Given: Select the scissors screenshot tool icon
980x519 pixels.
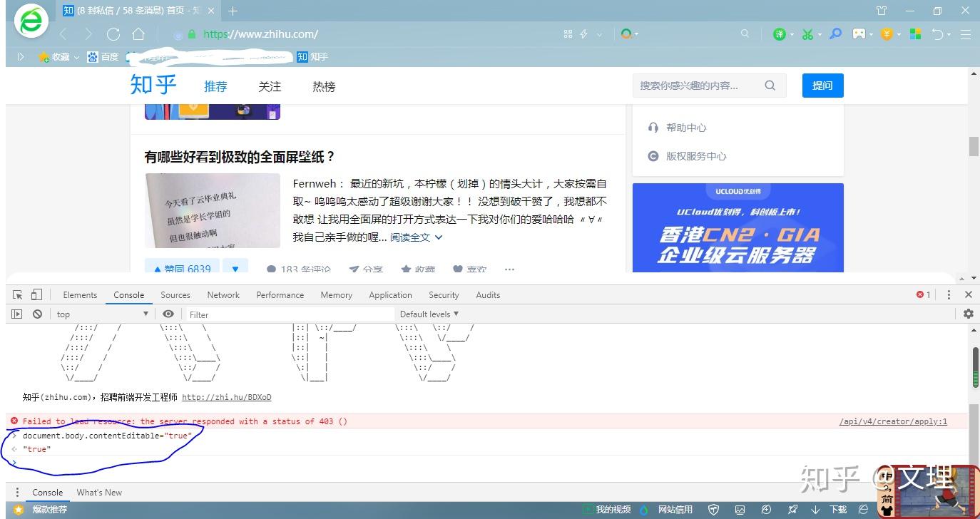Looking at the screenshot, I should [807, 34].
